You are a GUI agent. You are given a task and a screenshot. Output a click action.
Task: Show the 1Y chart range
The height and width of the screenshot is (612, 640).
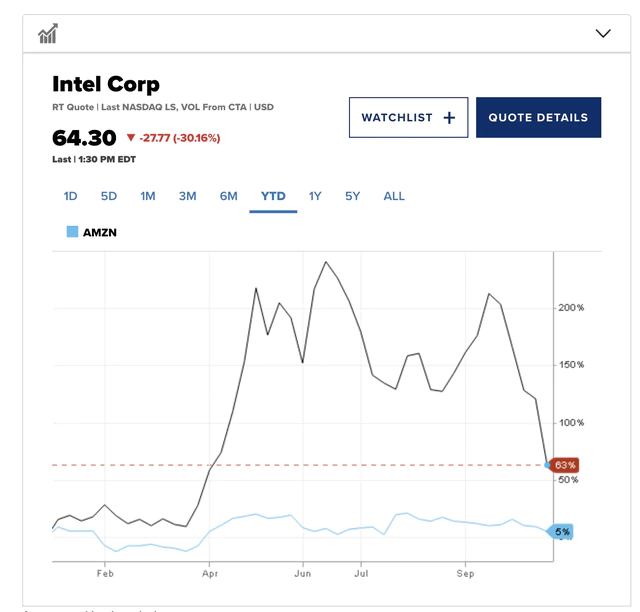[315, 196]
